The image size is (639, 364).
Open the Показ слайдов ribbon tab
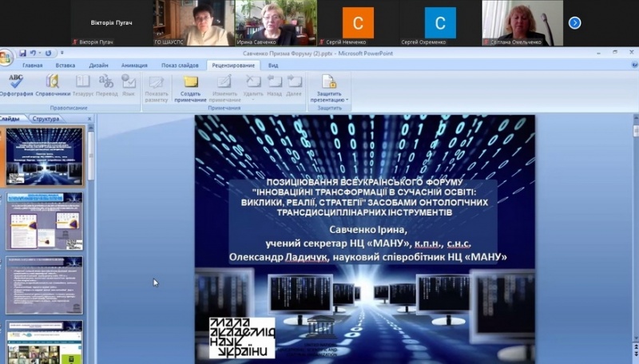pos(180,65)
